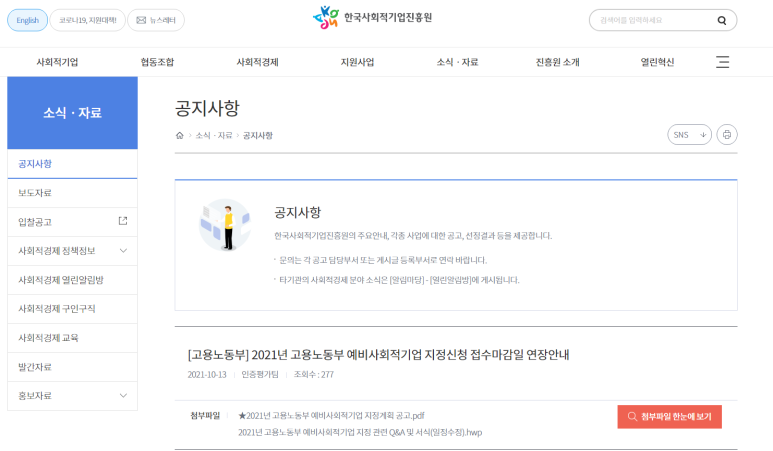Expand 홍보자료 submenu chevron
The width and height of the screenshot is (773, 451).
click(x=123, y=395)
